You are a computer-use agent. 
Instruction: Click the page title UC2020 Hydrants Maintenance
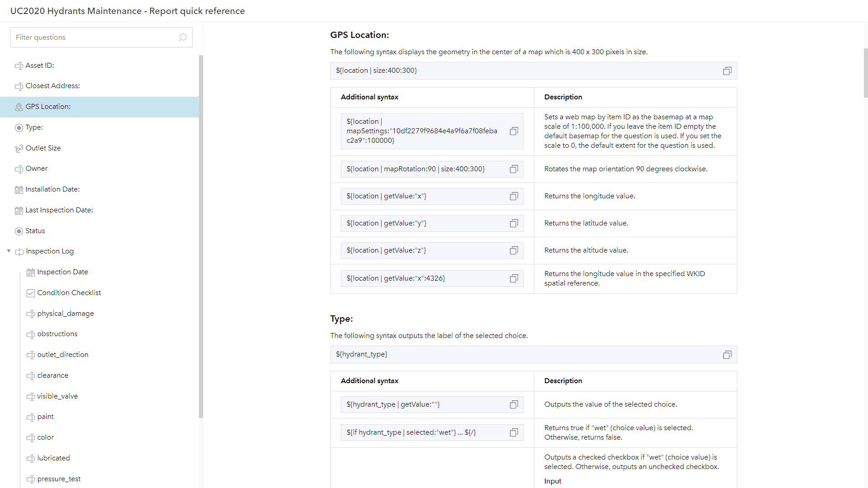pyautogui.click(x=127, y=11)
